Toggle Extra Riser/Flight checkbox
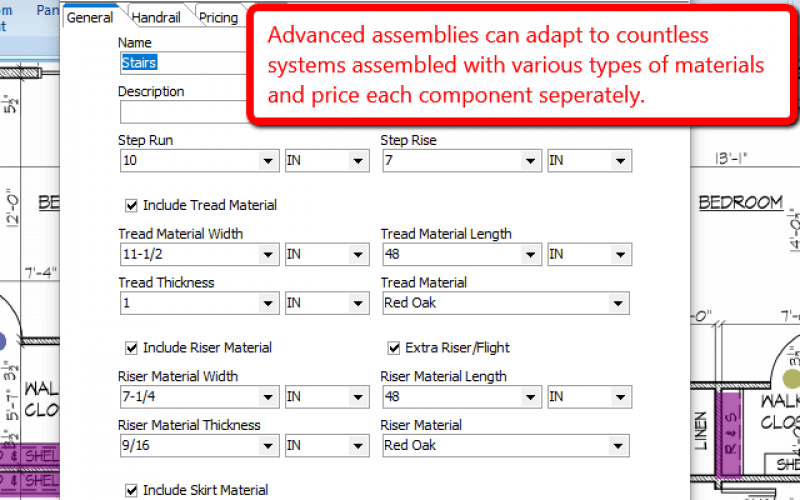 394,348
